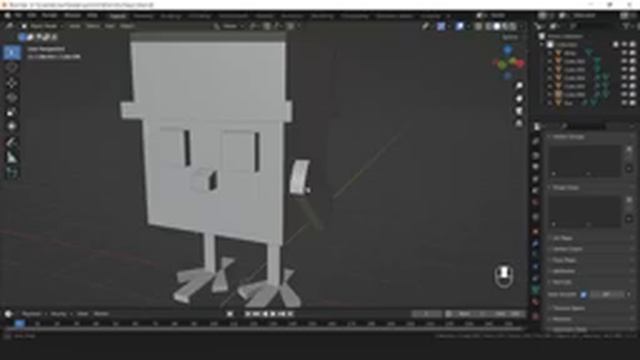Hide Collection in viewport via eye icon
640x360 pixels.
coord(624,44)
